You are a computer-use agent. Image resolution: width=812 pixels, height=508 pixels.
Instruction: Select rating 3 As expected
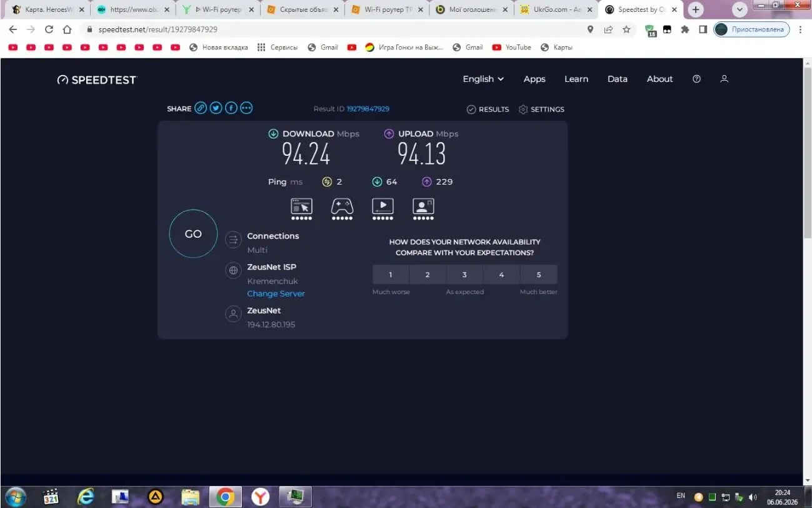(x=464, y=275)
